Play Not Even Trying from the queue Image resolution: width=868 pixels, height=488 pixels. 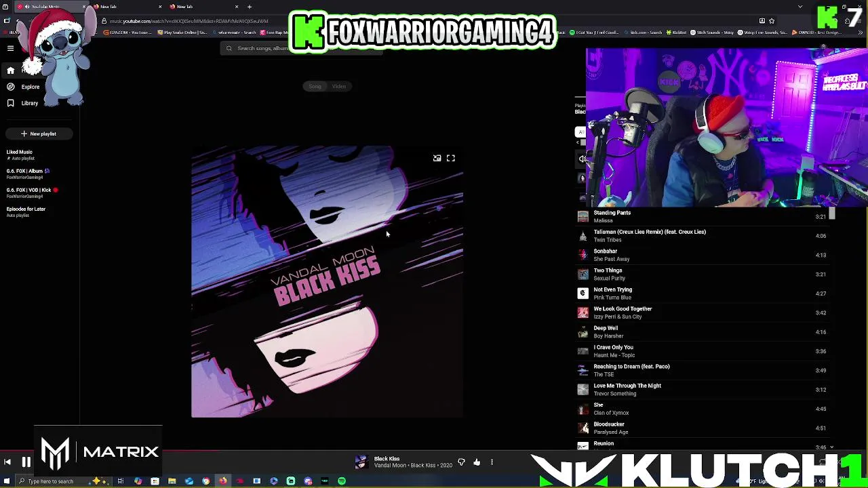[704, 293]
